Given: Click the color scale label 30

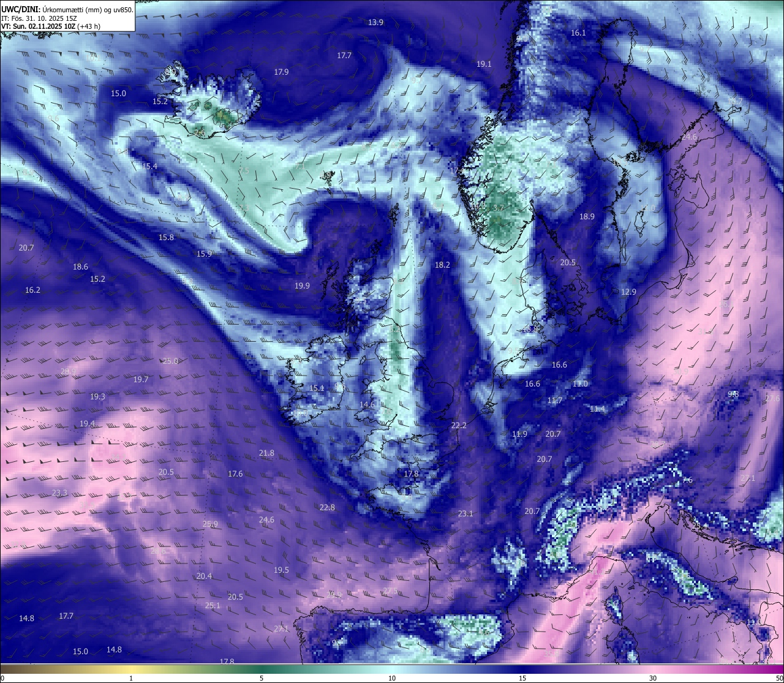Looking at the screenshot, I should pyautogui.click(x=653, y=678).
